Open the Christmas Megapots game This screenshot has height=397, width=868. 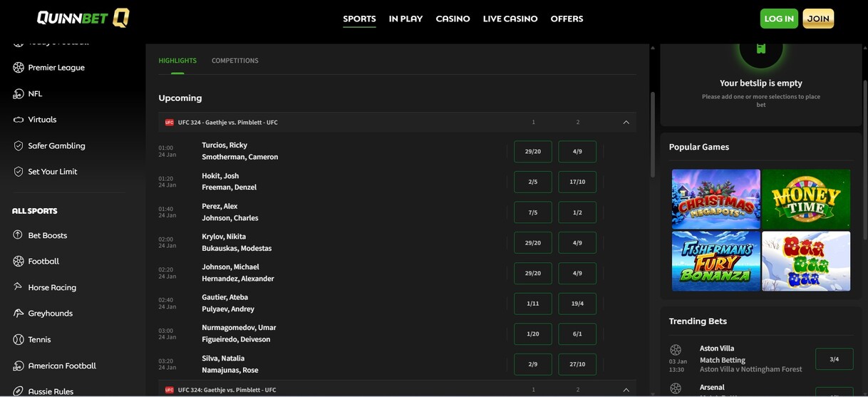716,199
